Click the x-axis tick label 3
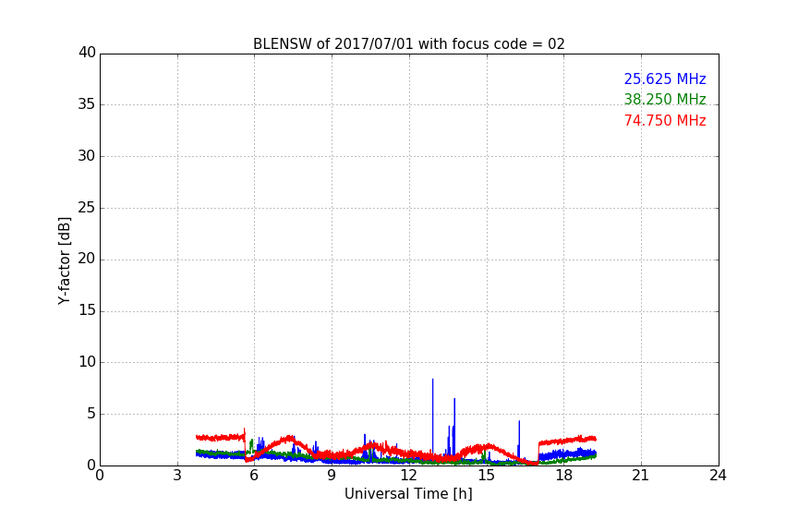Image resolution: width=798 pixels, height=532 pixels. click(177, 476)
